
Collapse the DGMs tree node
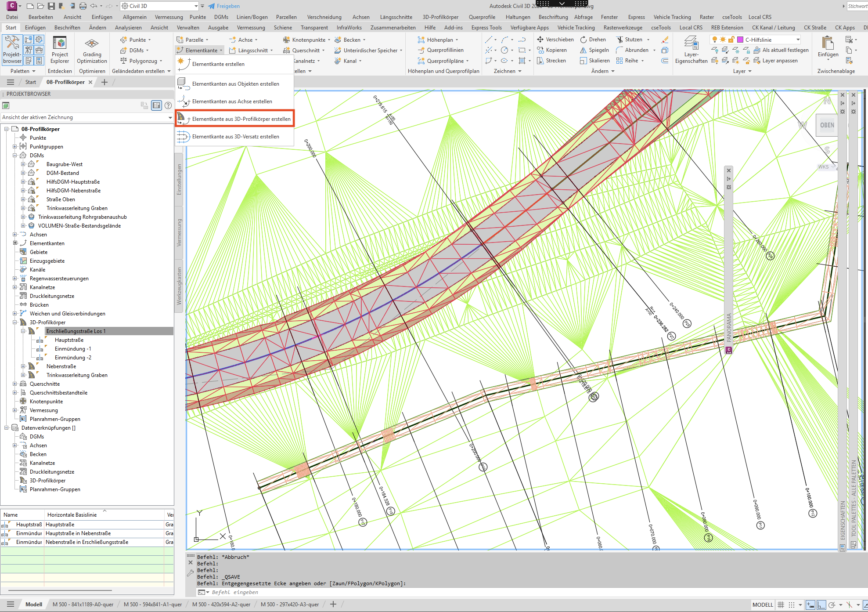click(14, 156)
